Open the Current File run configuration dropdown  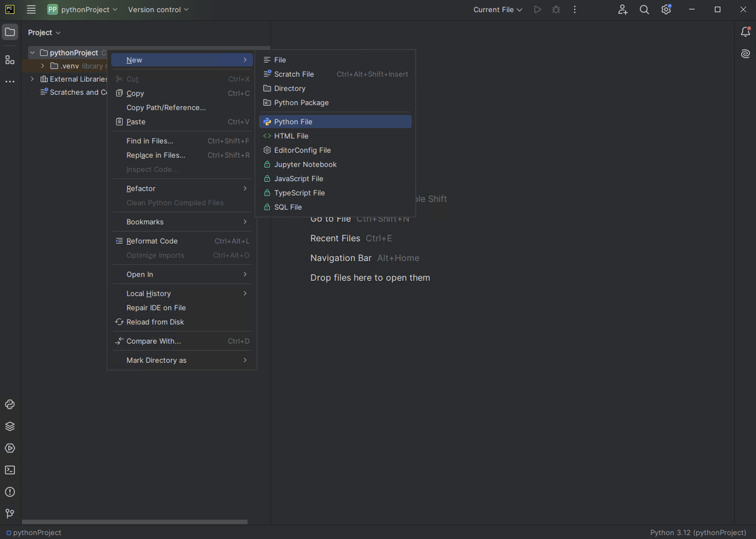coord(497,10)
